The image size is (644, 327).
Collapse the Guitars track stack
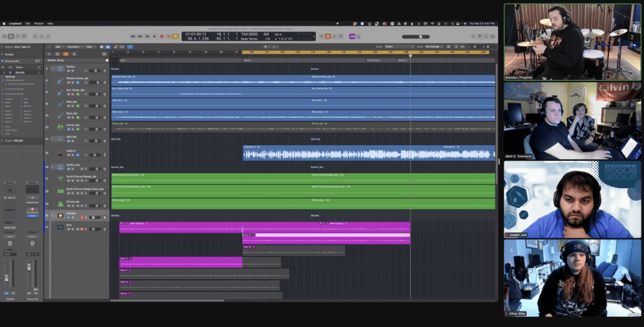coord(51,68)
